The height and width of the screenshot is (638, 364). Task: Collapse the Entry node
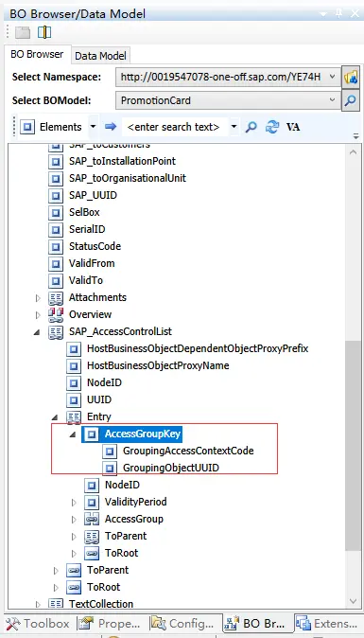click(x=55, y=417)
